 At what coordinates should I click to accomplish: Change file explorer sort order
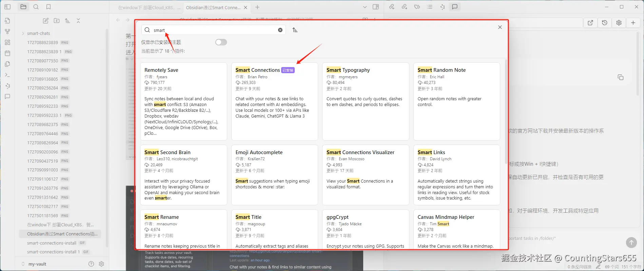[67, 21]
